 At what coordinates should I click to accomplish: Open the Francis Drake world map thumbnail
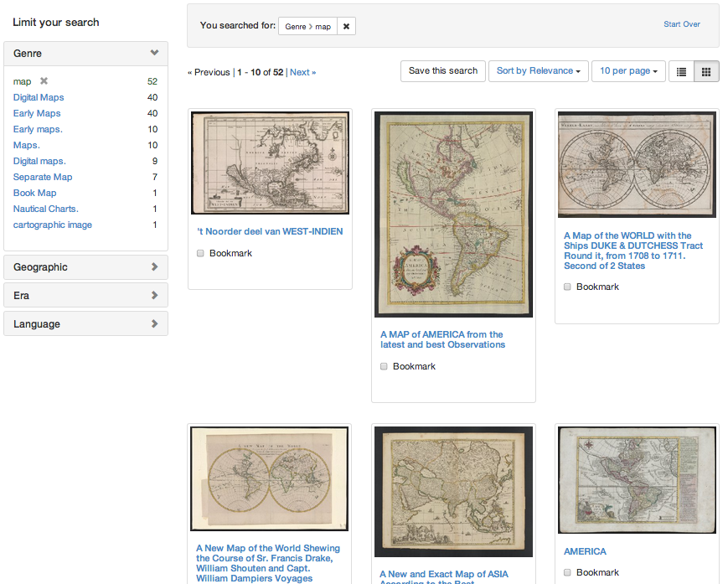(269, 479)
